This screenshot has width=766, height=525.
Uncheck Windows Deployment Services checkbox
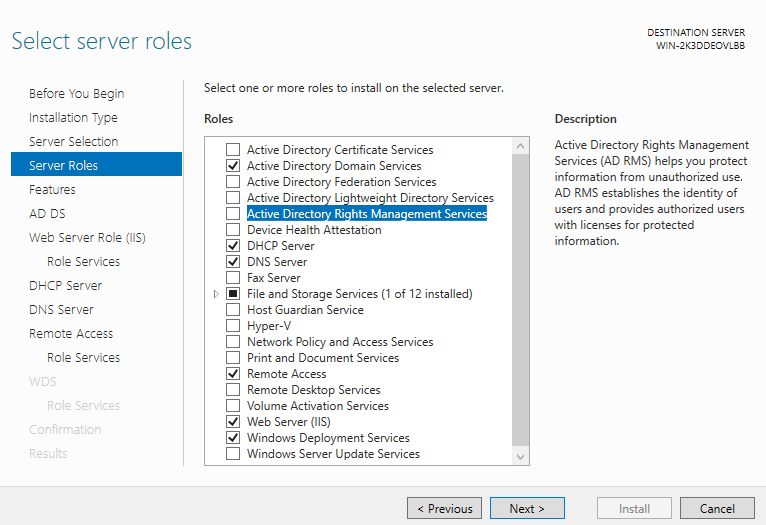pos(233,438)
